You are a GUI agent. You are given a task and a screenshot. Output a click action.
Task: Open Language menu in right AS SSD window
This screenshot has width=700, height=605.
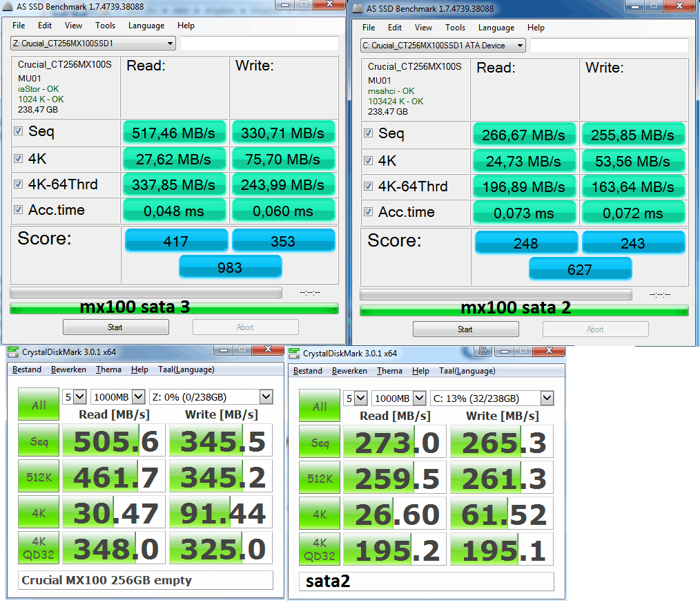pyautogui.click(x=496, y=28)
